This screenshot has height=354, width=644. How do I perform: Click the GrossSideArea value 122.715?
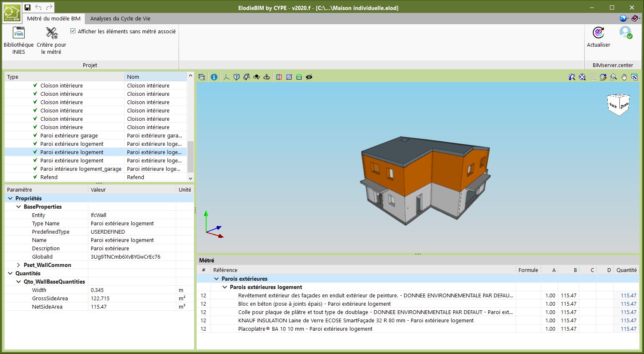click(100, 299)
